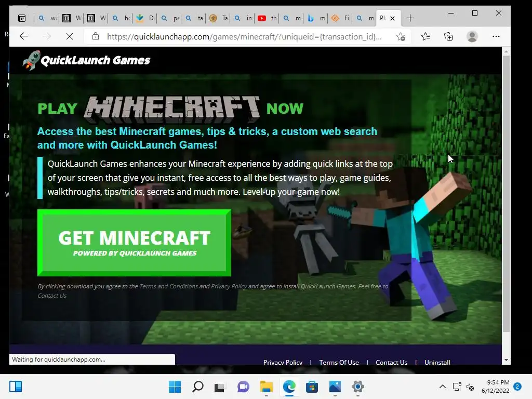The width and height of the screenshot is (532, 399).
Task: Open the muted volume tray icon
Action: (470, 387)
